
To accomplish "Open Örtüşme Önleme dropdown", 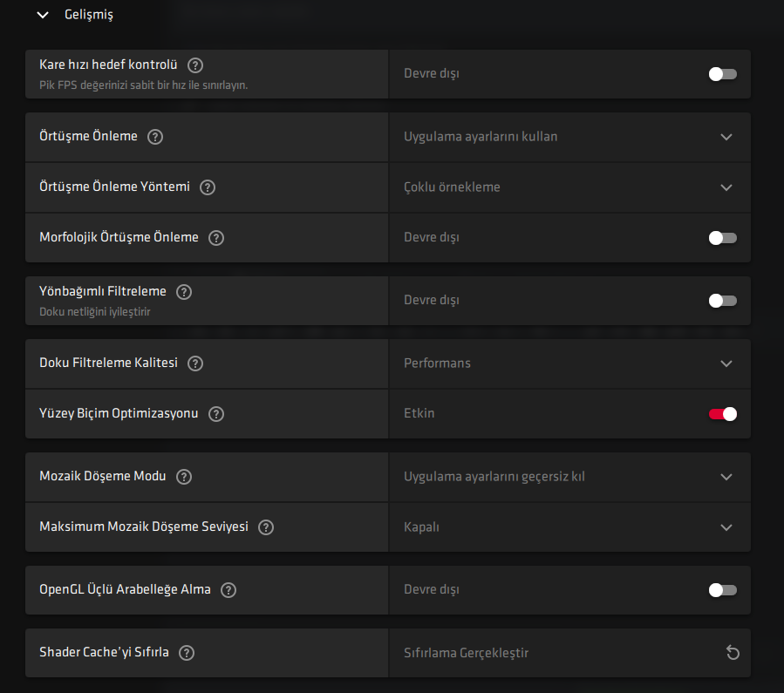I will [726, 137].
